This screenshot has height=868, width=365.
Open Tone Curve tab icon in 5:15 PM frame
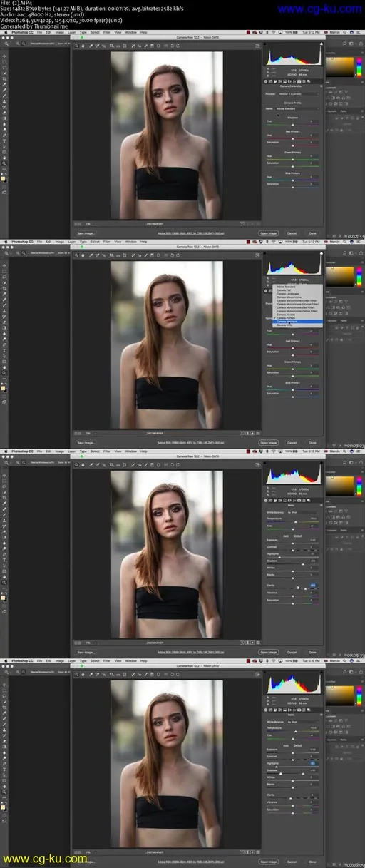click(x=270, y=501)
